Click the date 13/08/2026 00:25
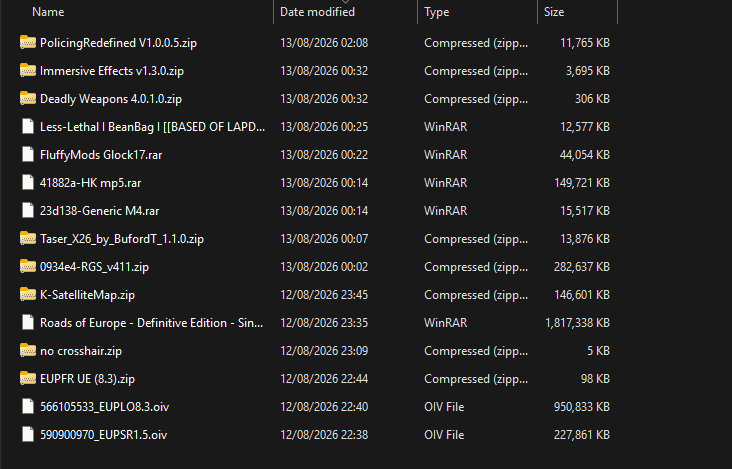 click(324, 127)
